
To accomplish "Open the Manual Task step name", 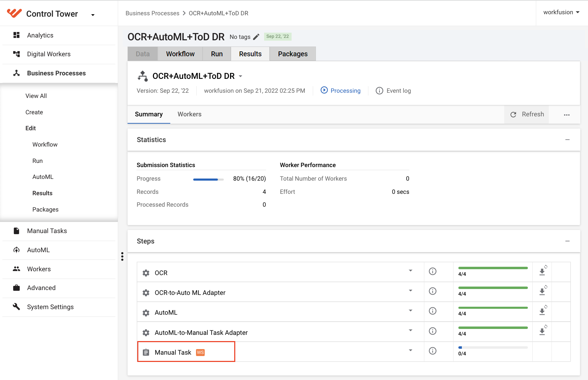I will coord(173,353).
